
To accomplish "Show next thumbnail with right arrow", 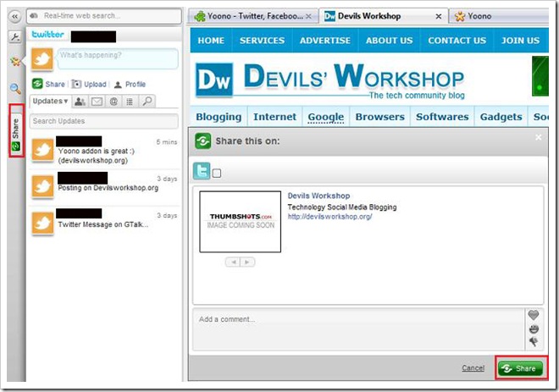I will pyautogui.click(x=247, y=262).
